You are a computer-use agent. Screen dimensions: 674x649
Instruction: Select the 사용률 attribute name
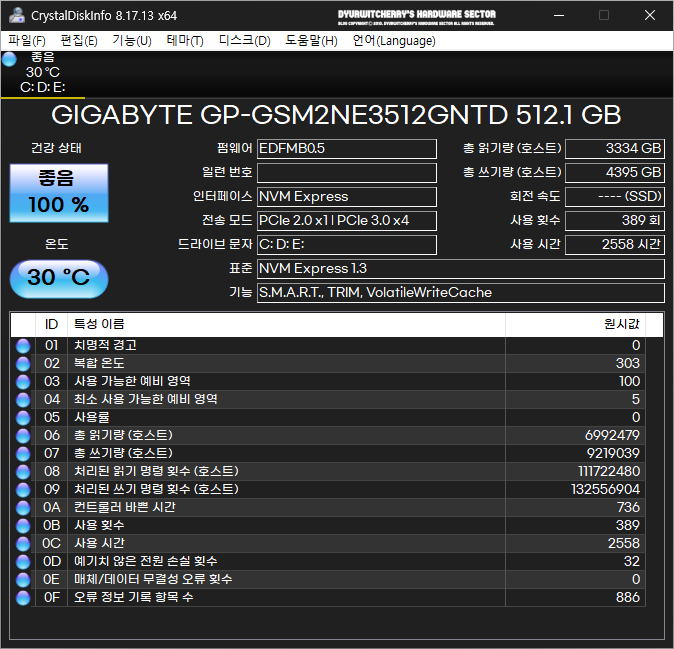[92, 417]
